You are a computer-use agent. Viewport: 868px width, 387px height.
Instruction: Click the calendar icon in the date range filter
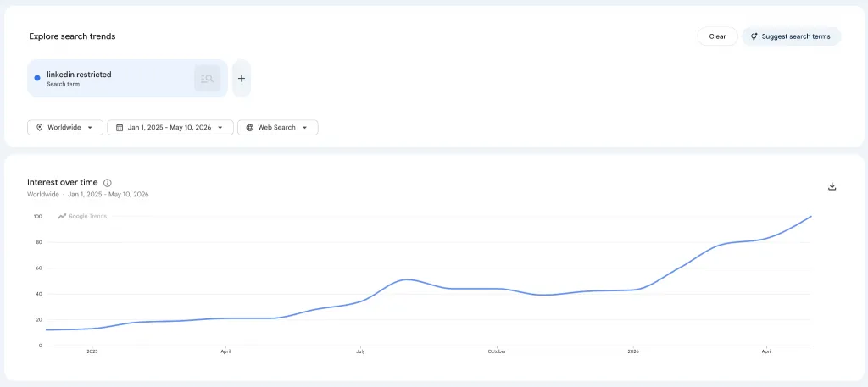pos(119,128)
